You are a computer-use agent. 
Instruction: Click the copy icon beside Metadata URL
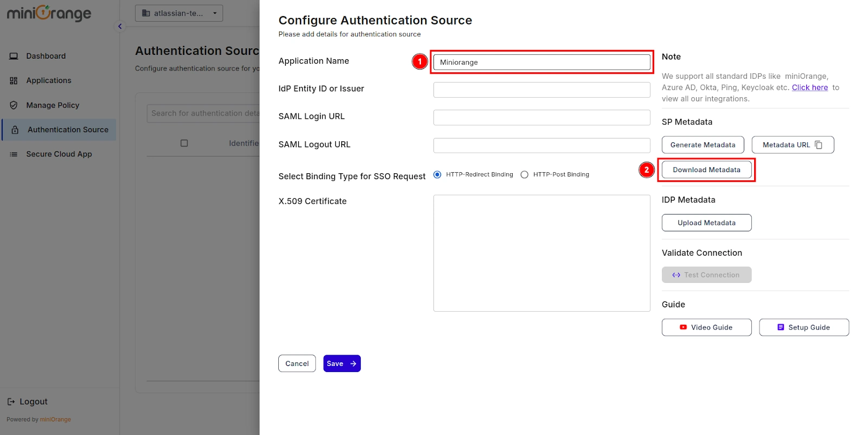(819, 145)
